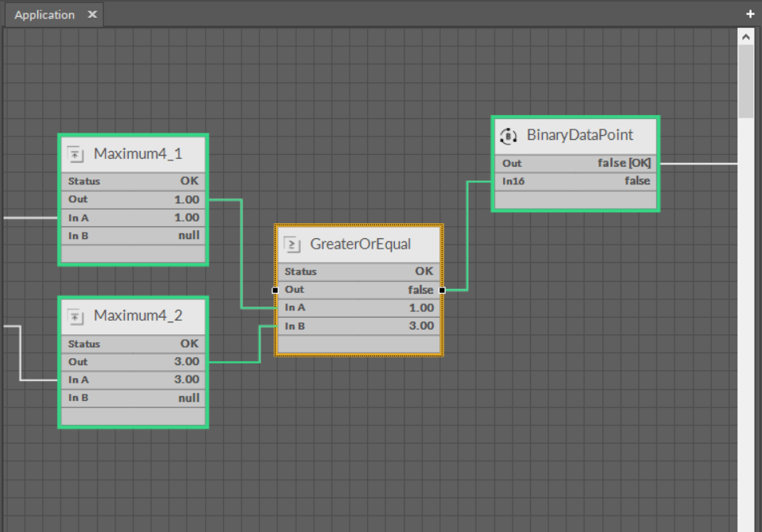Close the Application tab
Screen dimensions: 762x532
click(92, 15)
